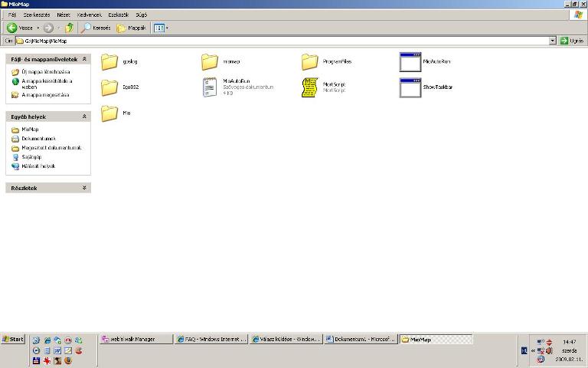Open the Szerkesztés menu
Screen dimensions: 588x368
tap(37, 15)
